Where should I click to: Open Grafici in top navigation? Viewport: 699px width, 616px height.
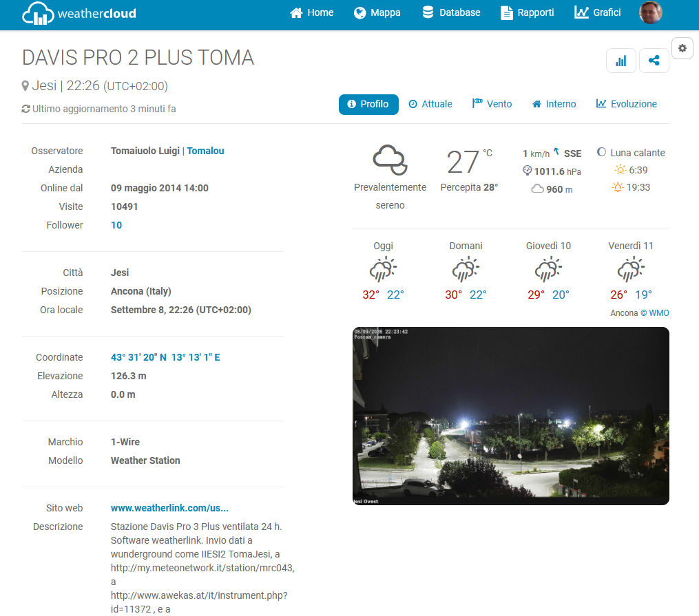[597, 12]
